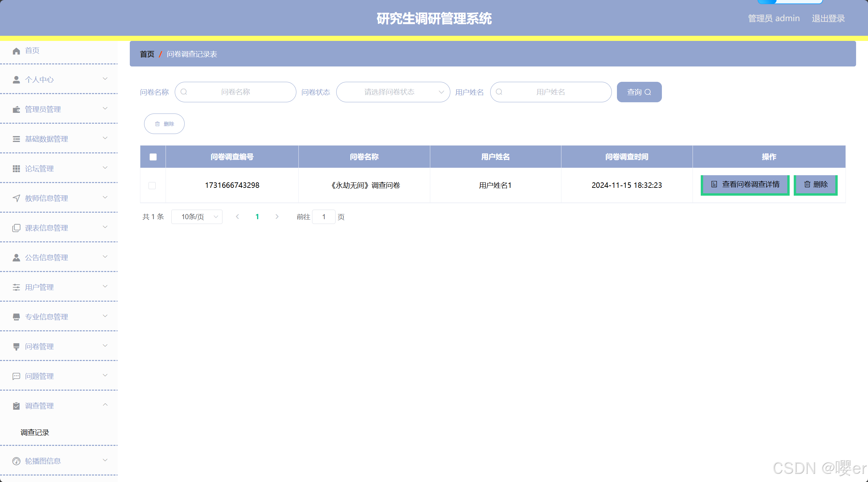The width and height of the screenshot is (868, 482).
Task: Select the 调查记录 submenu item
Action: tap(35, 433)
